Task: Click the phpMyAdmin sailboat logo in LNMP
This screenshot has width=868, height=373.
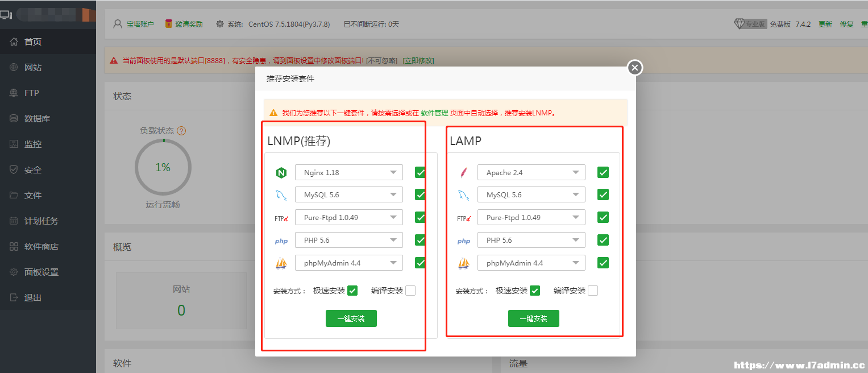Action: point(281,263)
